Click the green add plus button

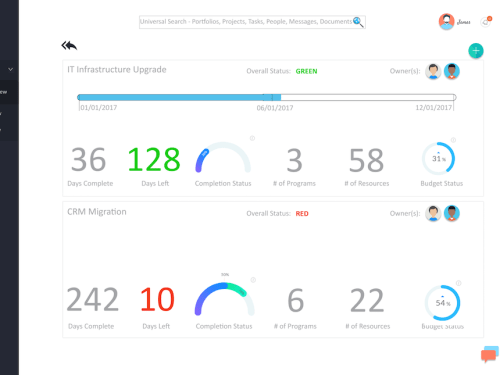(x=476, y=51)
